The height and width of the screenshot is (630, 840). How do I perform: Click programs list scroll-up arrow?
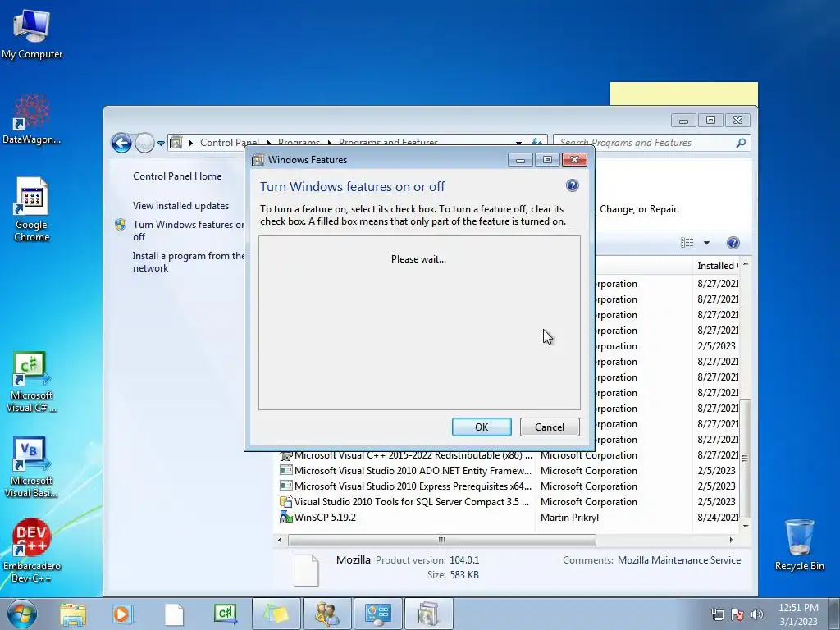coord(745,264)
